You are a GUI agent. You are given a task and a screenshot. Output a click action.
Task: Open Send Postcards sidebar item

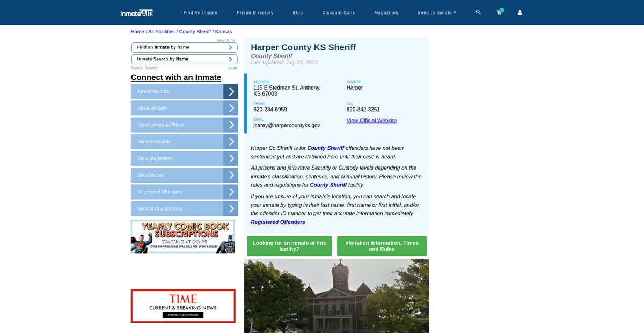point(177,142)
